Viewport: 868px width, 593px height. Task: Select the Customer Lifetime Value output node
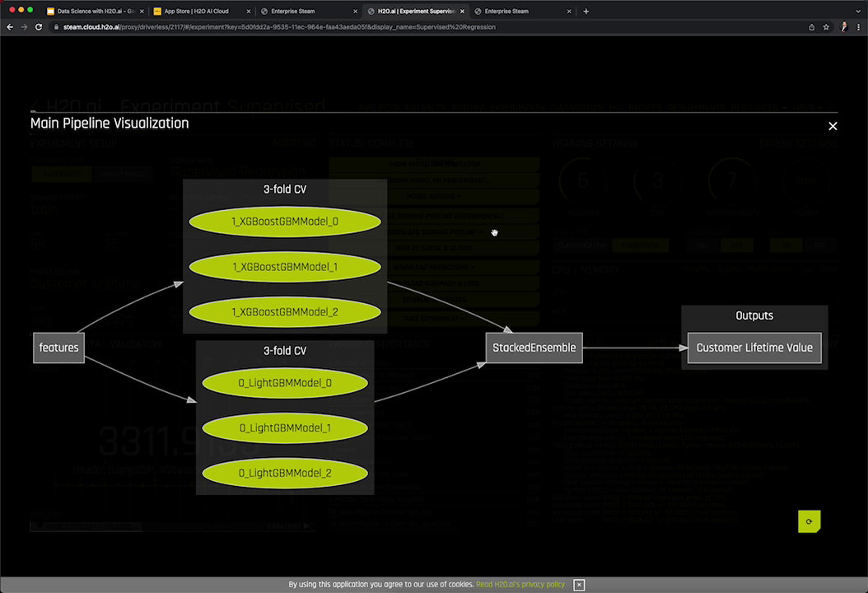[754, 348]
